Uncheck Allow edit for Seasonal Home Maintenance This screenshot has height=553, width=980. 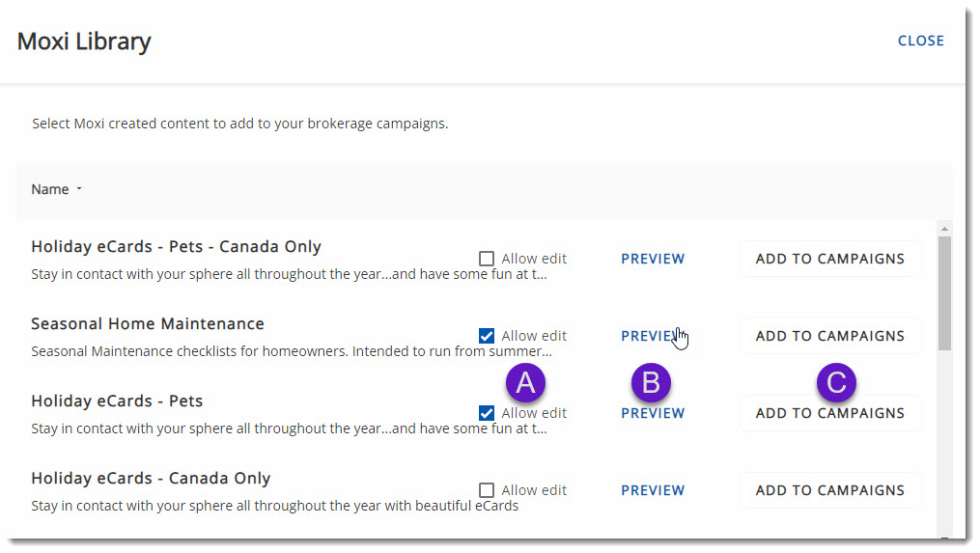coord(487,336)
